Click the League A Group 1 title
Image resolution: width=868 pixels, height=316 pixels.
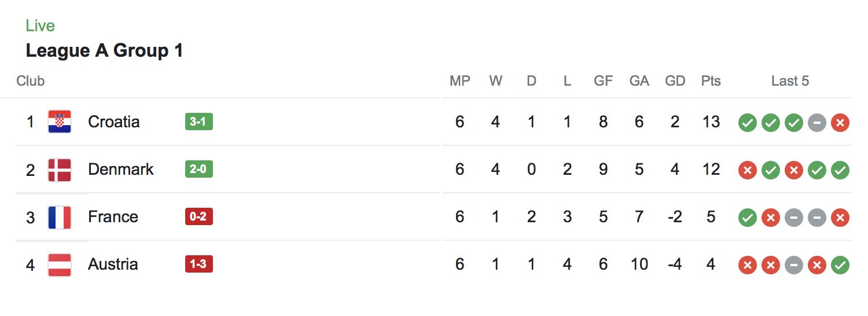pos(104,51)
